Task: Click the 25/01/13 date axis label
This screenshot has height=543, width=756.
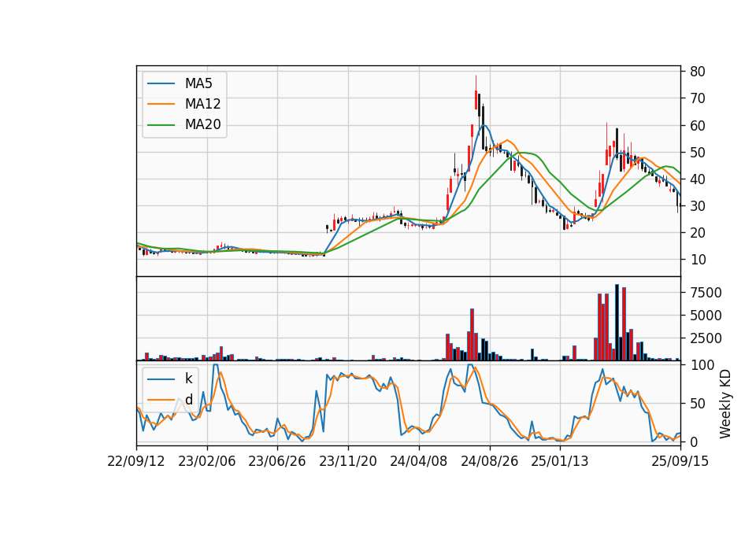Action: click(560, 461)
